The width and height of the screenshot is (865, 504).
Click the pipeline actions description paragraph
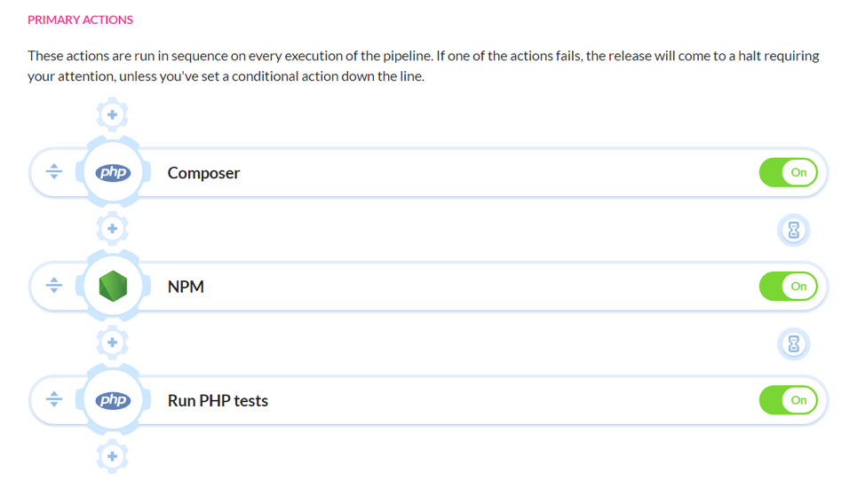pyautogui.click(x=423, y=66)
